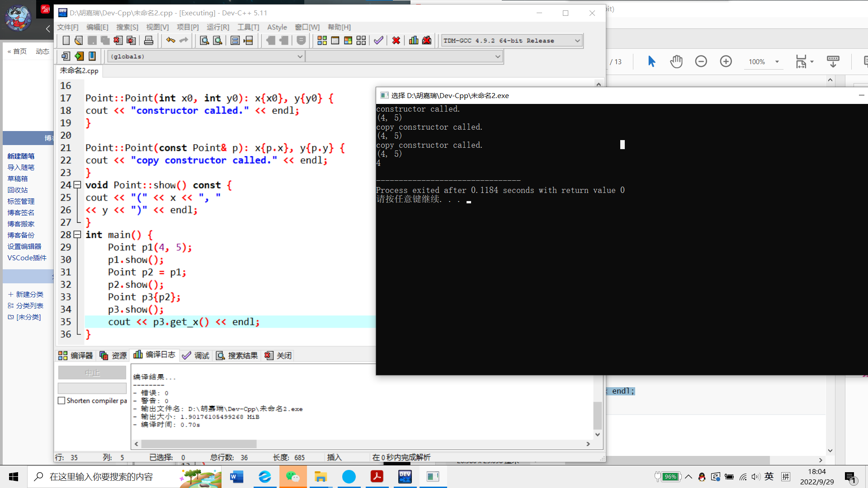Image resolution: width=868 pixels, height=488 pixels.
Task: Click the purple checkmark syntax check icon
Action: point(378,41)
